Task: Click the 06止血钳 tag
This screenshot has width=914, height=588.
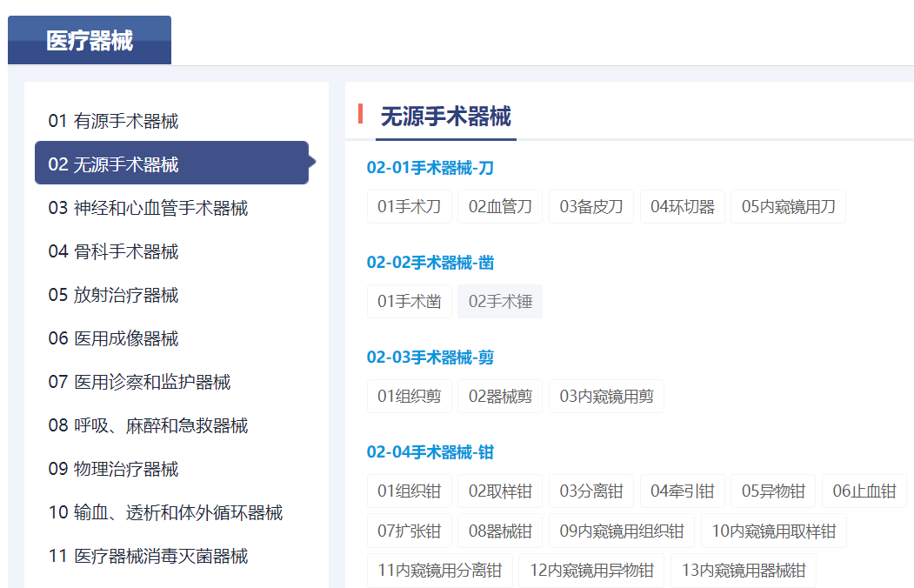Action: 864,491
